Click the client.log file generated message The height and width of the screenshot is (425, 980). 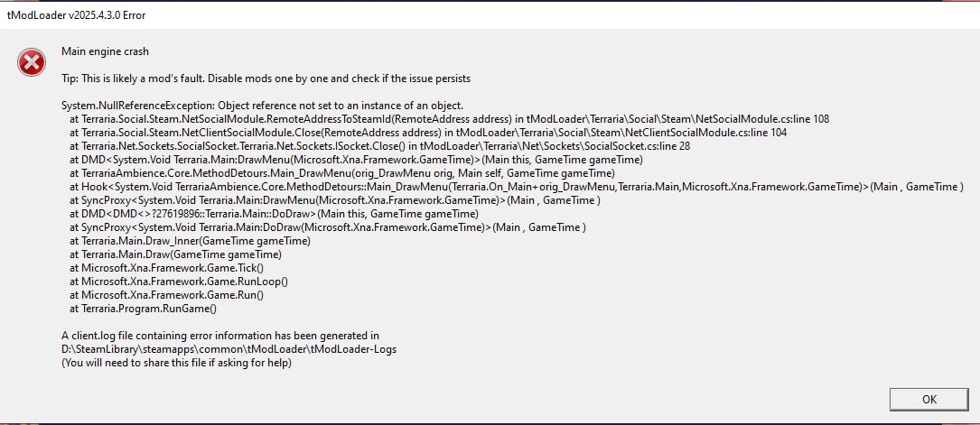219,336
